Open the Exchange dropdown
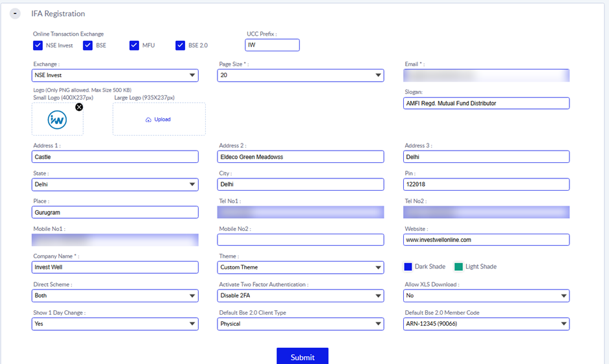 point(115,75)
